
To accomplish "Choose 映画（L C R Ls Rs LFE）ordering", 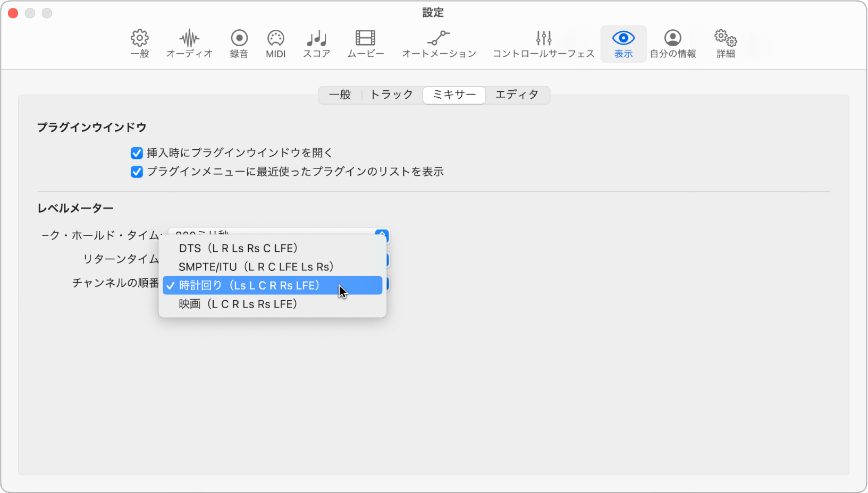I will point(238,303).
